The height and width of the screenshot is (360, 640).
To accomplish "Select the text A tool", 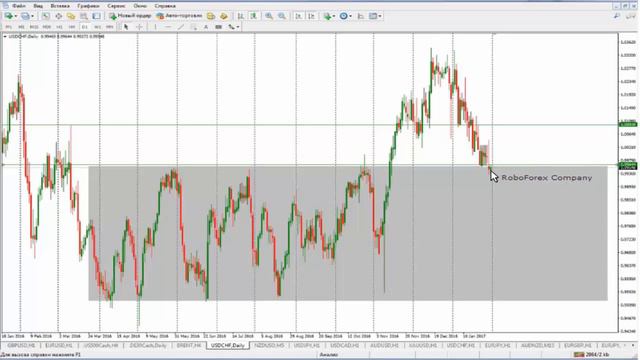I will coord(206,27).
